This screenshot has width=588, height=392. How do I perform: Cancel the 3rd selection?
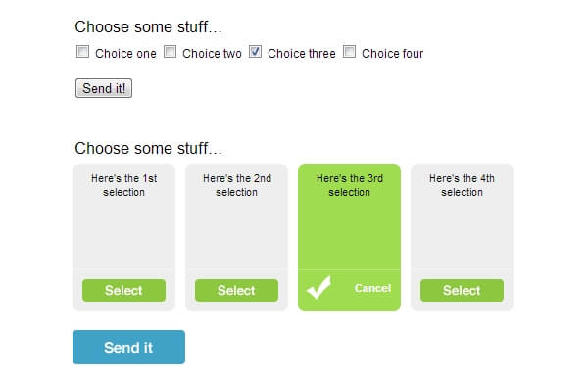(x=372, y=288)
